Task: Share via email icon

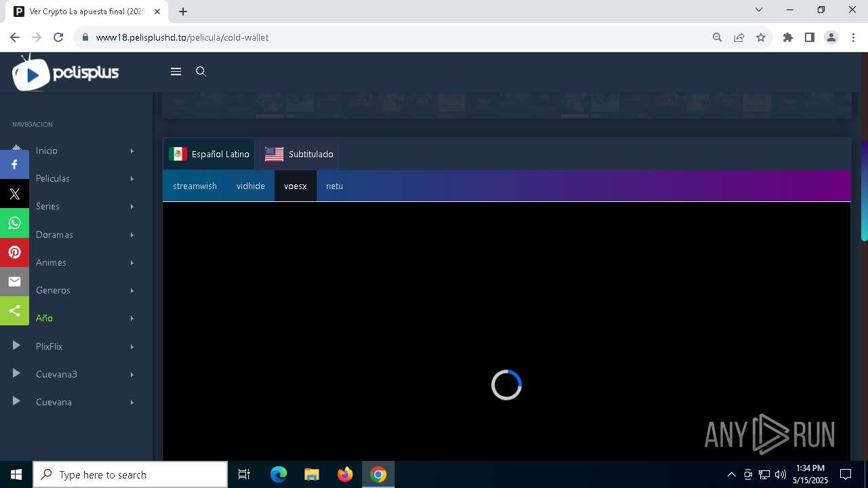Action: pos(14,281)
